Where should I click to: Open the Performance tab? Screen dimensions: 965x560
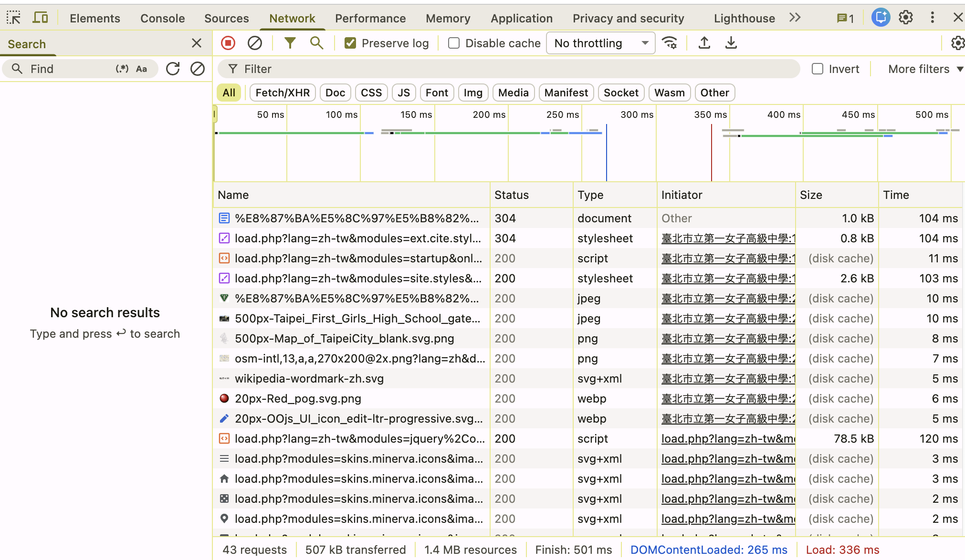tap(370, 18)
